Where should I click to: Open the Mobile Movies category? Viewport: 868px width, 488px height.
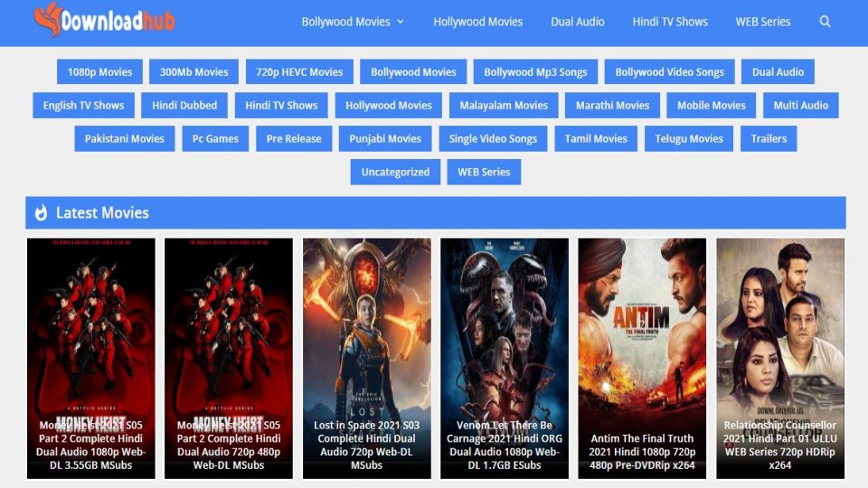click(712, 105)
